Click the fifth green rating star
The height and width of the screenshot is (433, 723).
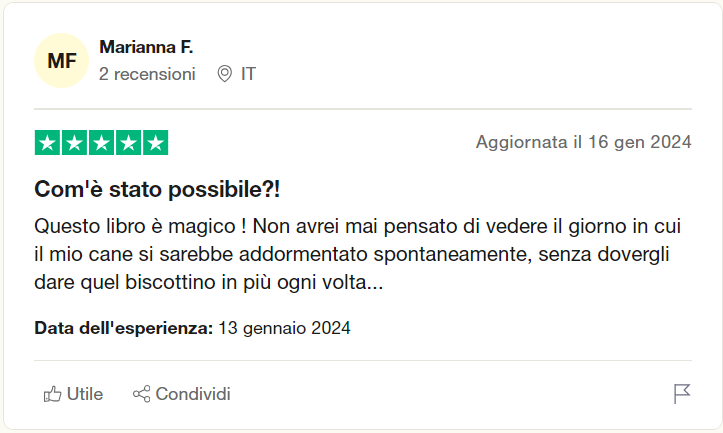tap(155, 143)
